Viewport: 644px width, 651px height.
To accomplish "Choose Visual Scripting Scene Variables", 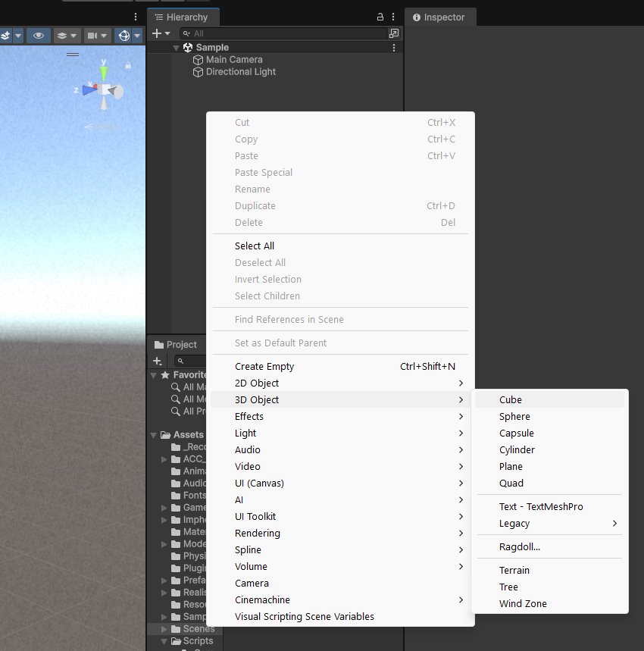I will 341,617.
